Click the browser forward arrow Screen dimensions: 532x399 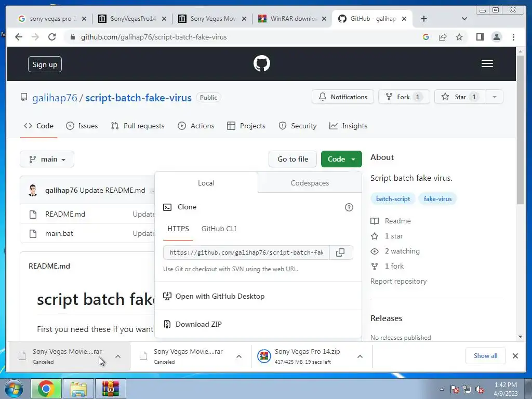(35, 37)
